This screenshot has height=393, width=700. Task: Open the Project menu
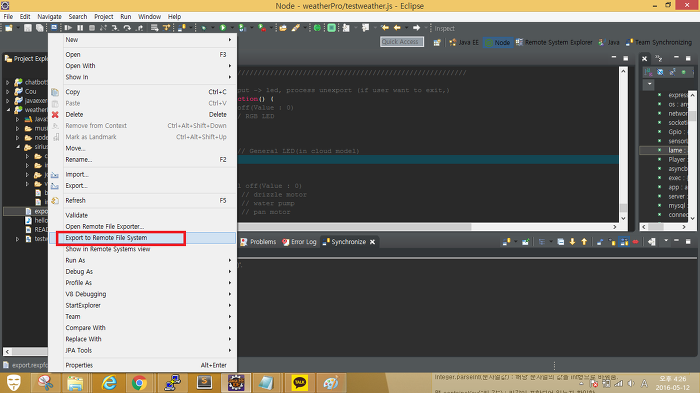104,17
